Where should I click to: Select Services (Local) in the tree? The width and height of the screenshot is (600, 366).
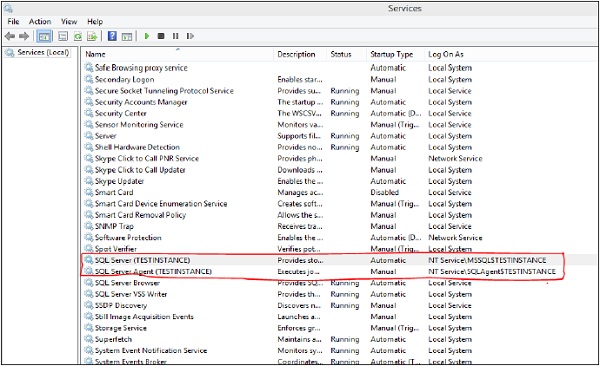pos(43,52)
